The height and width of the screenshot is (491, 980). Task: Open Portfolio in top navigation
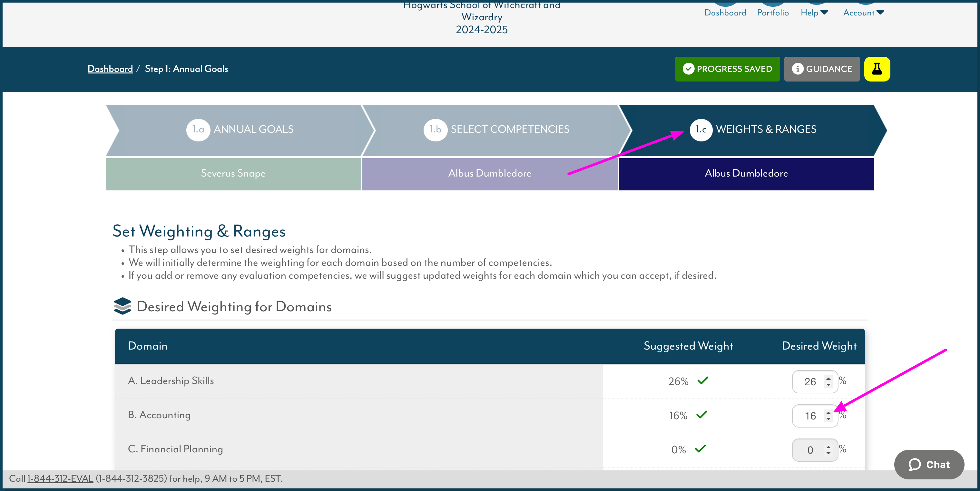coord(773,12)
